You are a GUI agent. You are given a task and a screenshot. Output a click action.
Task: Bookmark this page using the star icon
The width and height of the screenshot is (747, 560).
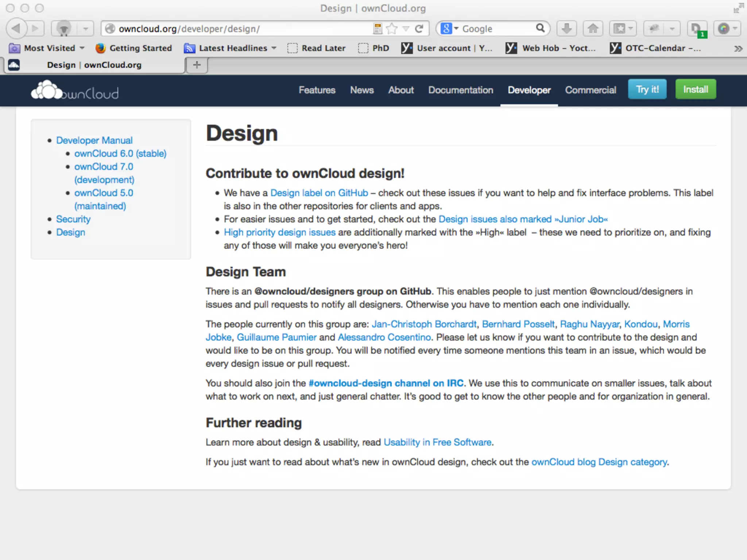tap(391, 28)
